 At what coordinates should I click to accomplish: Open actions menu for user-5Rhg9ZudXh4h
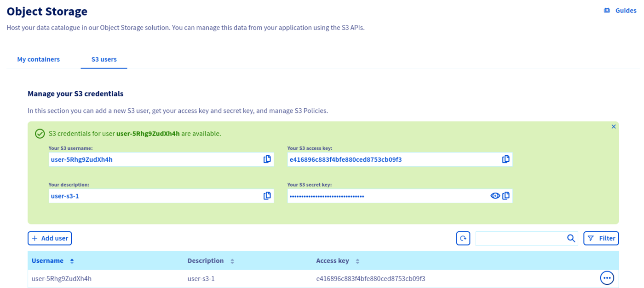[x=607, y=278]
